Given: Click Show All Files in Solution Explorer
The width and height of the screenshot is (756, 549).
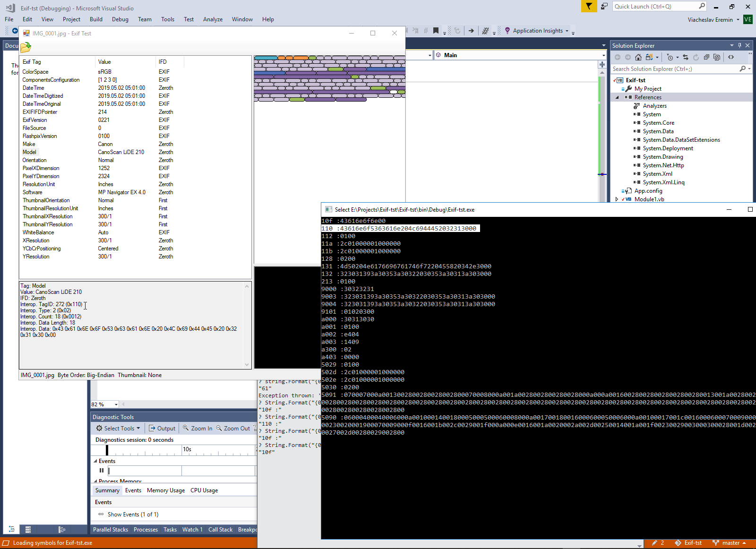Looking at the screenshot, I should 717,57.
